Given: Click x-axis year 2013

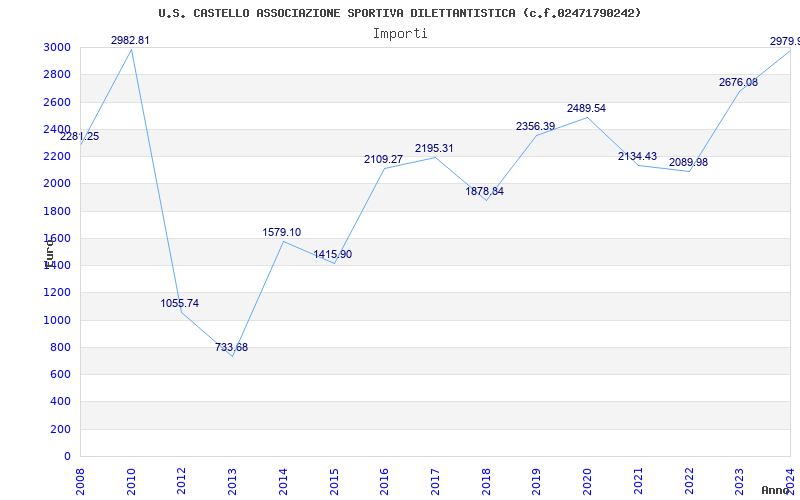Looking at the screenshot, I should coord(232,482).
